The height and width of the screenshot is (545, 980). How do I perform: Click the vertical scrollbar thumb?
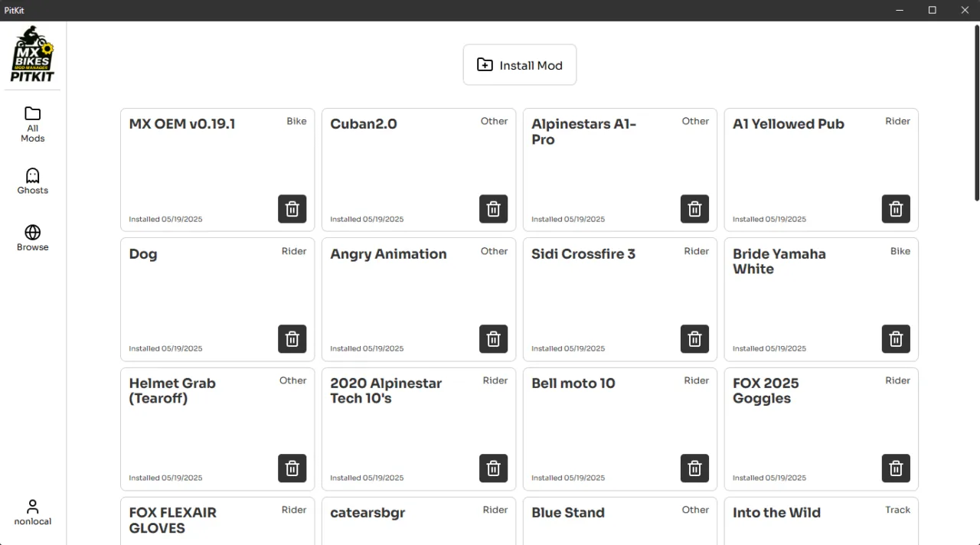(976, 113)
